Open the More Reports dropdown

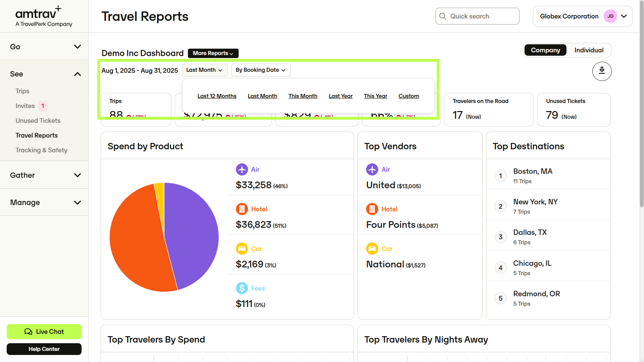coord(213,53)
